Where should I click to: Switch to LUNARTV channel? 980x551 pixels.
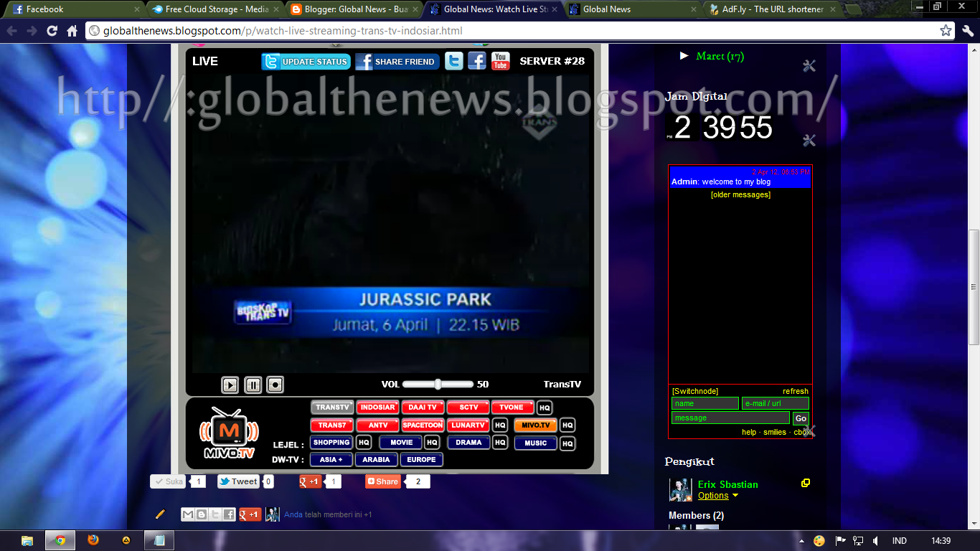(468, 425)
